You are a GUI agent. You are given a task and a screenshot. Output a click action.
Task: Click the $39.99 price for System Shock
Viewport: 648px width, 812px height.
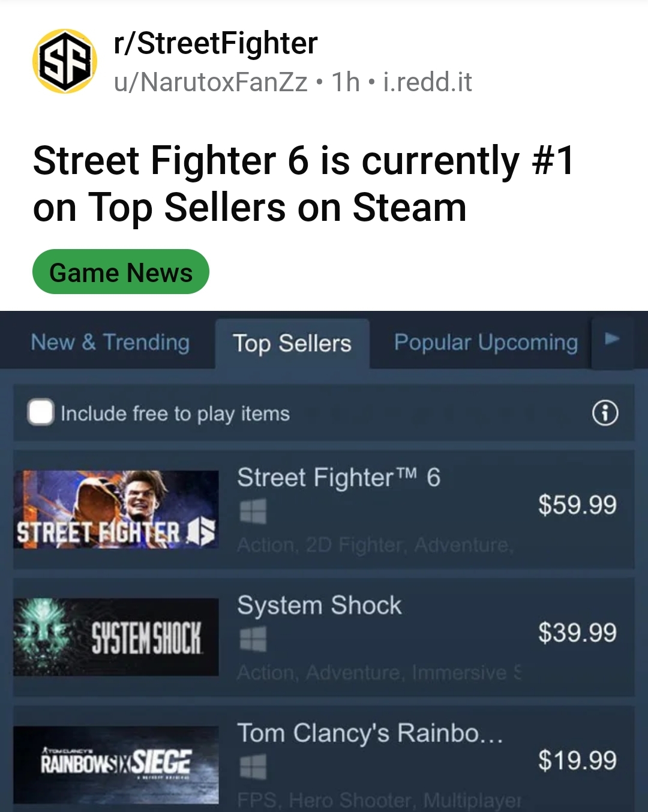pyautogui.click(x=577, y=633)
